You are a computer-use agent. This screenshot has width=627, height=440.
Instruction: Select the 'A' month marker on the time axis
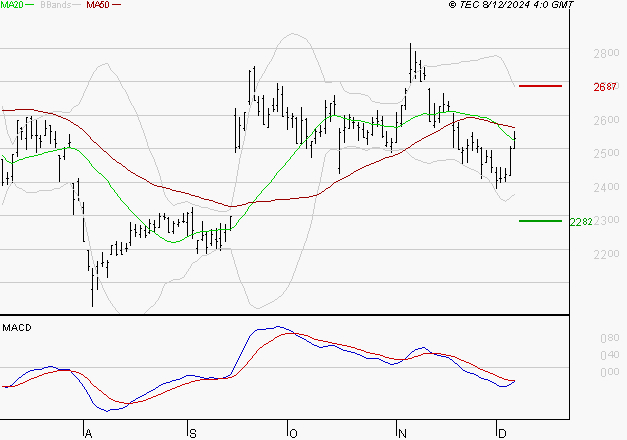click(88, 433)
